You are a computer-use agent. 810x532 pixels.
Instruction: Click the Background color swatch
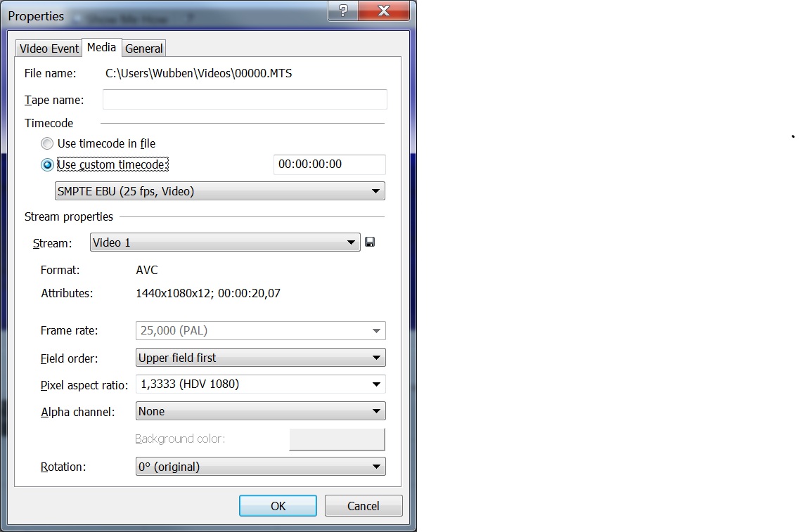click(x=337, y=439)
